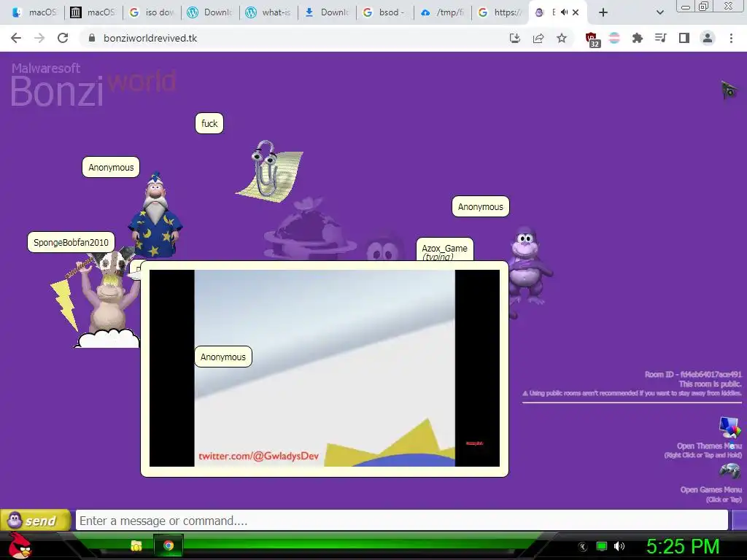Click the Azox_Game name label
This screenshot has width=747, height=560.
444,249
